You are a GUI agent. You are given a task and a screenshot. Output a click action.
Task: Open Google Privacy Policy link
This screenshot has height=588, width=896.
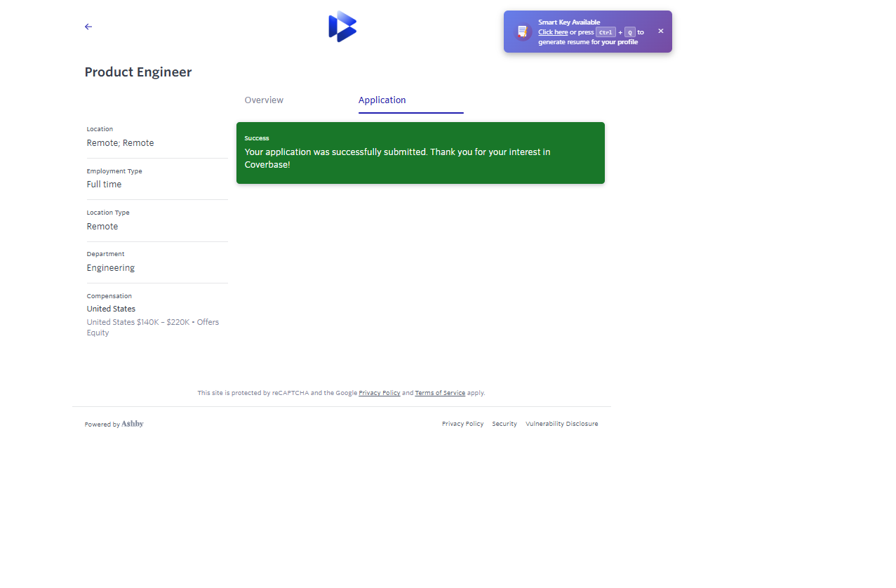pos(380,393)
